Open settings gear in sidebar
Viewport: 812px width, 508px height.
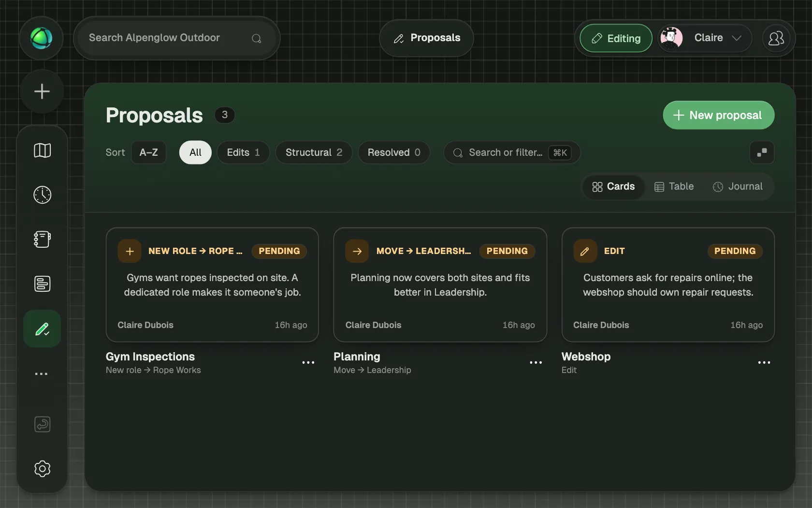(x=42, y=468)
